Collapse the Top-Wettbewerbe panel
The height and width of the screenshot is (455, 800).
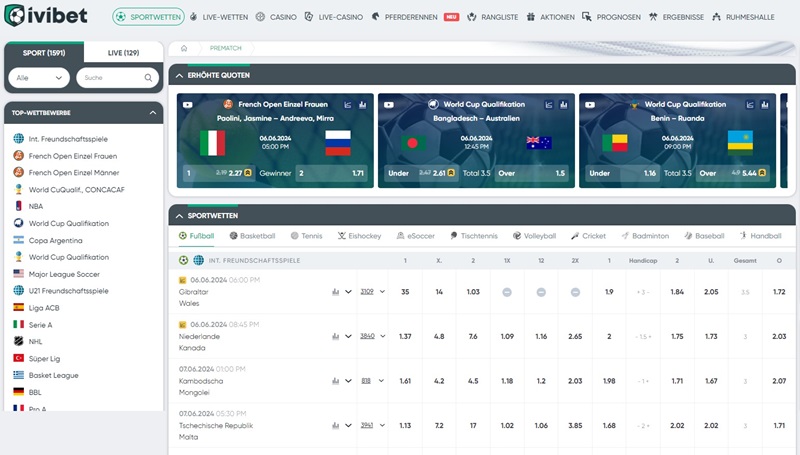coord(153,113)
